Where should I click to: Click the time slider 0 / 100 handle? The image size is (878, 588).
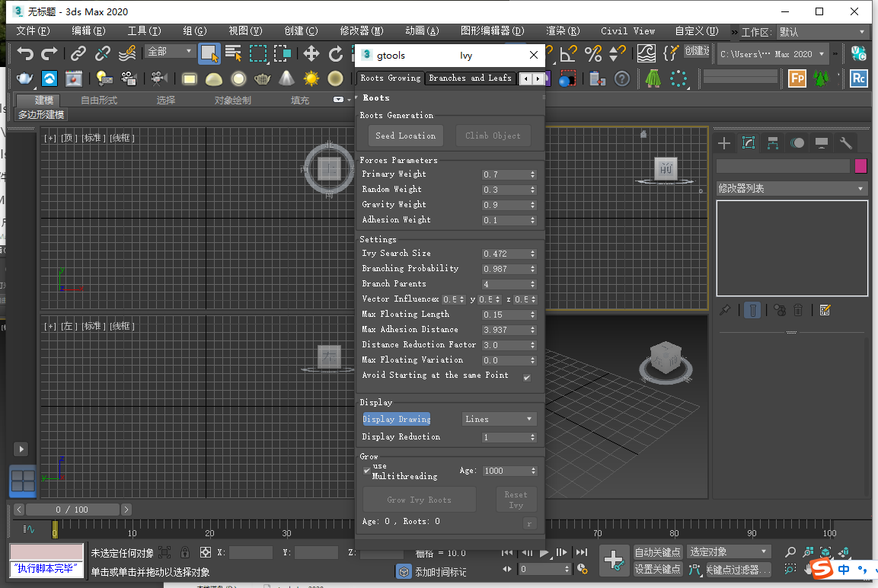pos(73,510)
